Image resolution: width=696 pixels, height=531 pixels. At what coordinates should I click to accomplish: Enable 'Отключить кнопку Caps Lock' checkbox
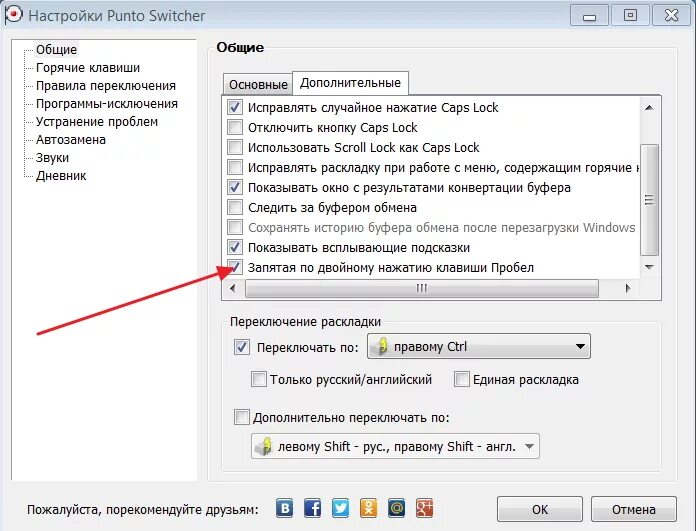click(x=235, y=127)
